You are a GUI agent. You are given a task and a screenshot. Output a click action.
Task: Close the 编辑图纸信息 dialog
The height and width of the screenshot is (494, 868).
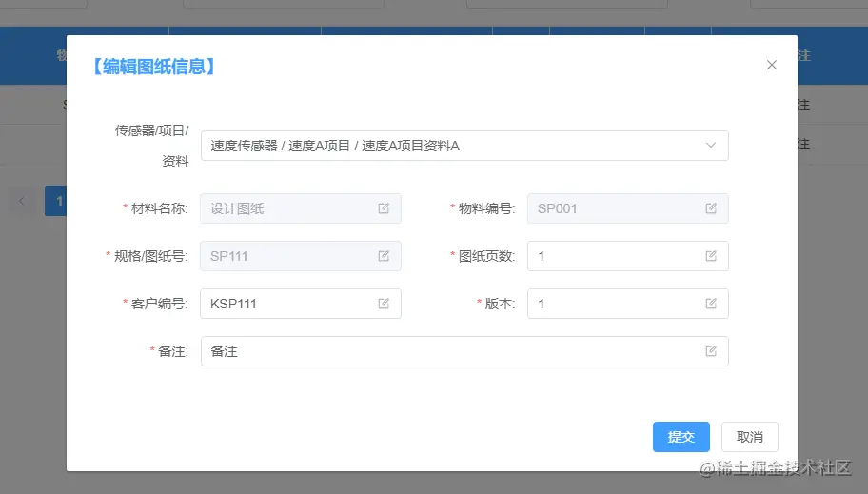click(x=771, y=65)
